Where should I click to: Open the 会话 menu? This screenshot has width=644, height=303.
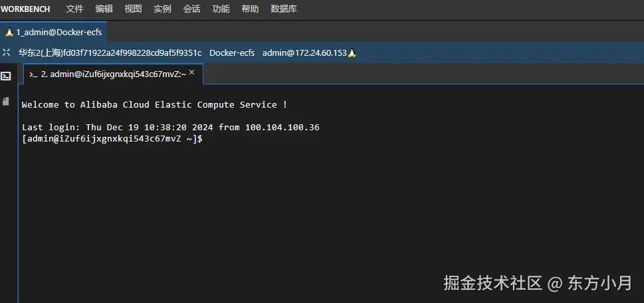191,9
